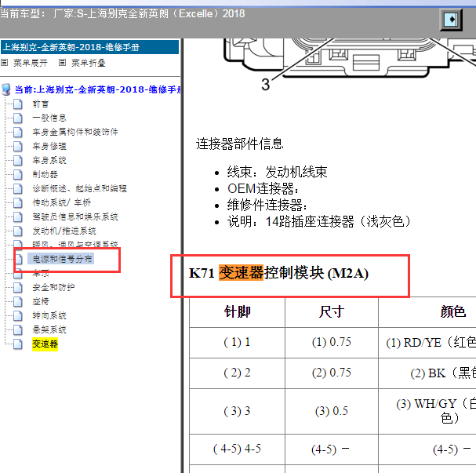Click the page icon beside 悬架系统
Screen dimensions: 476x473
click(18, 329)
